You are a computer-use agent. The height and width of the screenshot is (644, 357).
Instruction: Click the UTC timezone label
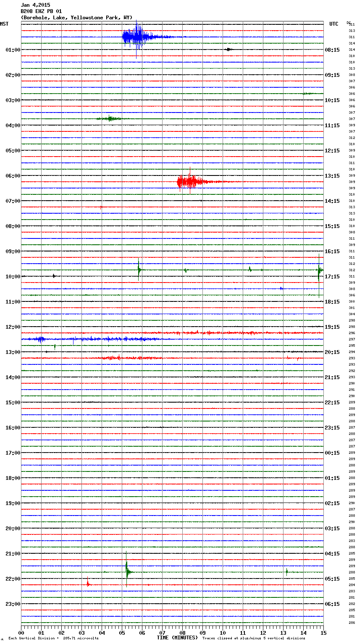333,24
